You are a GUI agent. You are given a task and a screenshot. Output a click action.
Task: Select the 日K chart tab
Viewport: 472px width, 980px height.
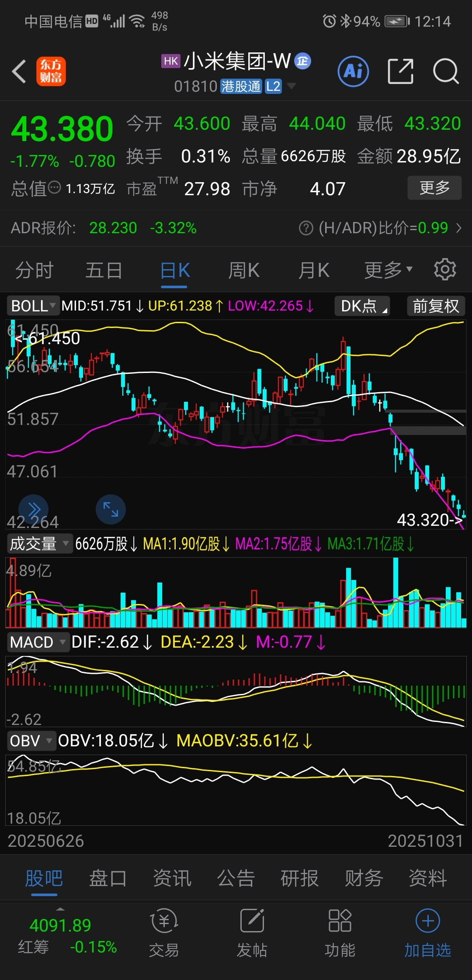pos(174,270)
